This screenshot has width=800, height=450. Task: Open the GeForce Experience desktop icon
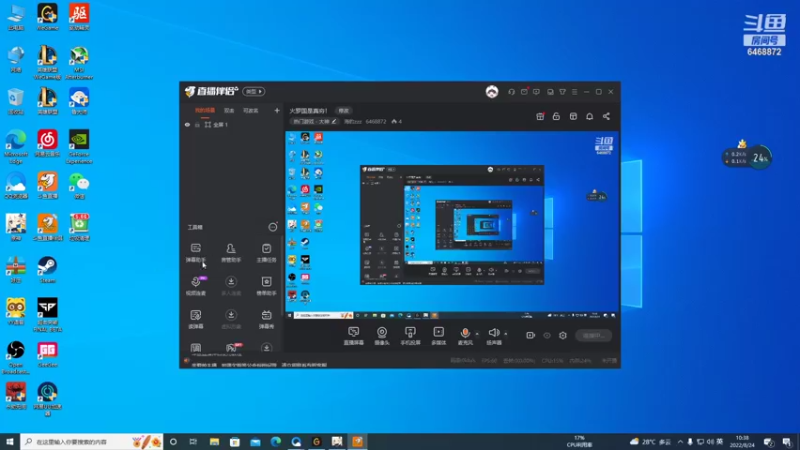79,147
